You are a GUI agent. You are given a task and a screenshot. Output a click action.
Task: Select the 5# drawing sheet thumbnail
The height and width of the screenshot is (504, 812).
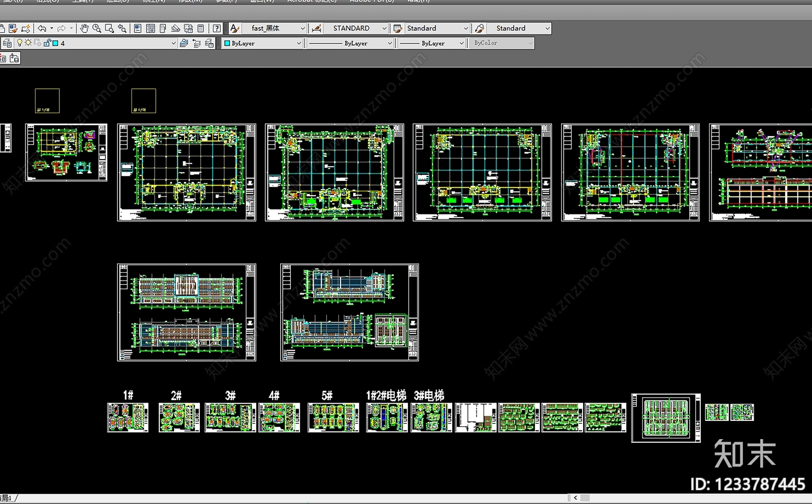(x=333, y=417)
